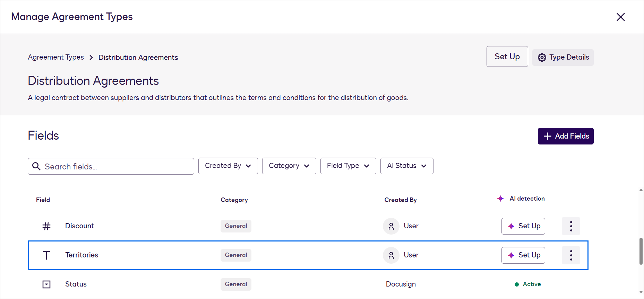The width and height of the screenshot is (644, 299).
Task: Click the vertical scrollbar thumb
Action: point(641,251)
